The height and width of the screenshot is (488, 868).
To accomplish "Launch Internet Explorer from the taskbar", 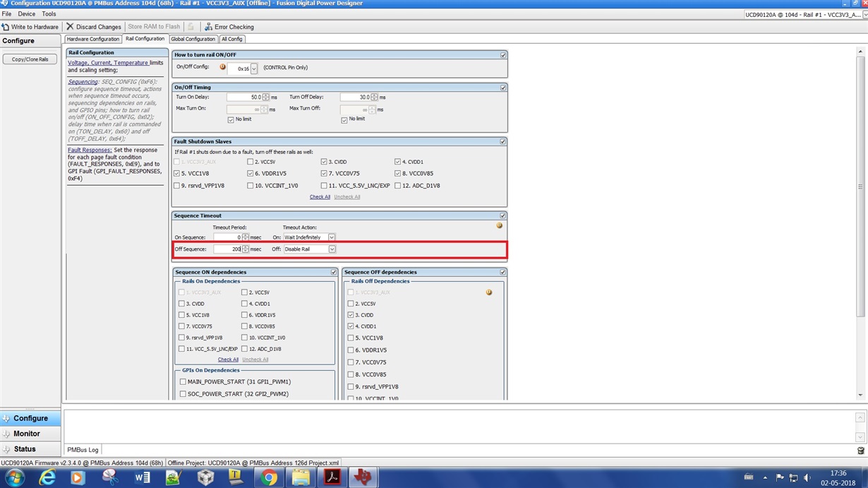I will [47, 478].
